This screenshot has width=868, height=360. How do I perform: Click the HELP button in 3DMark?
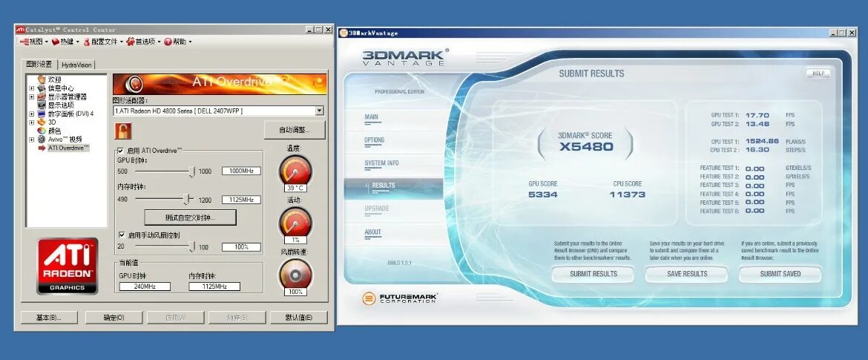tap(818, 73)
